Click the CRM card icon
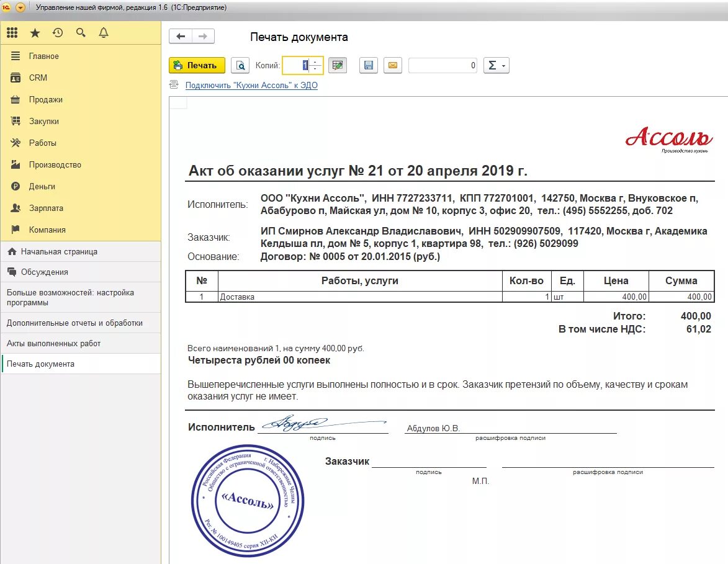 [x=16, y=78]
